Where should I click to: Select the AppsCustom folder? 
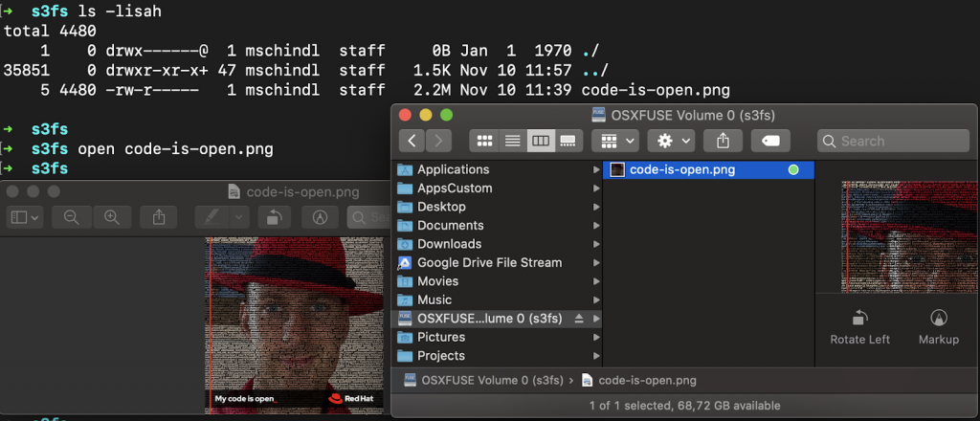point(497,188)
